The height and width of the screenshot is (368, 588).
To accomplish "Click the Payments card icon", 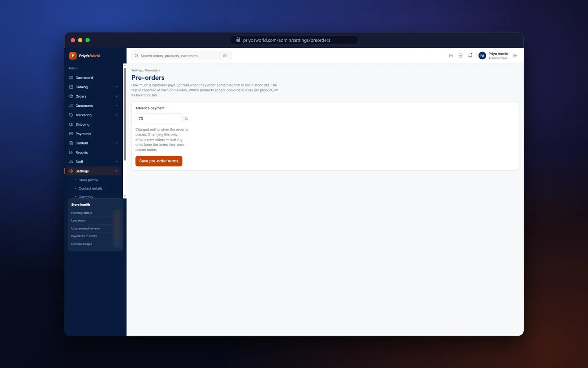I will 71,134.
